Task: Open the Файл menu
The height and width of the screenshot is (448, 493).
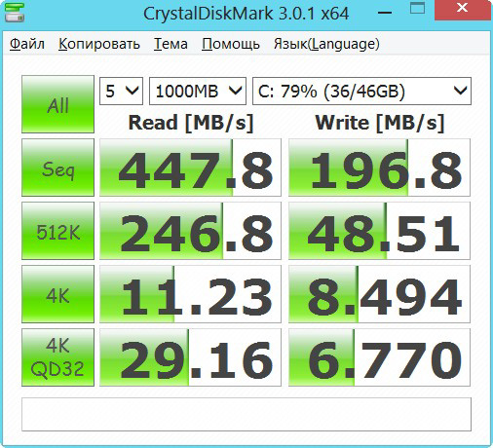Action: (x=27, y=44)
